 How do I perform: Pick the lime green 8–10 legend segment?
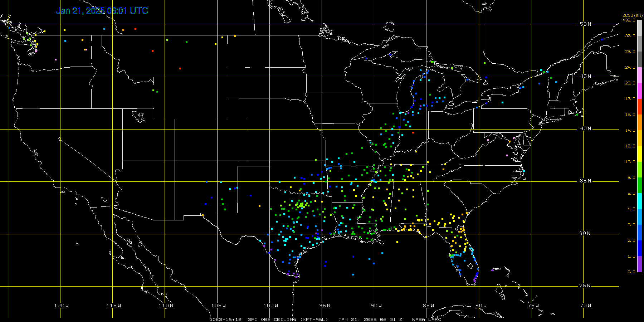click(640, 170)
